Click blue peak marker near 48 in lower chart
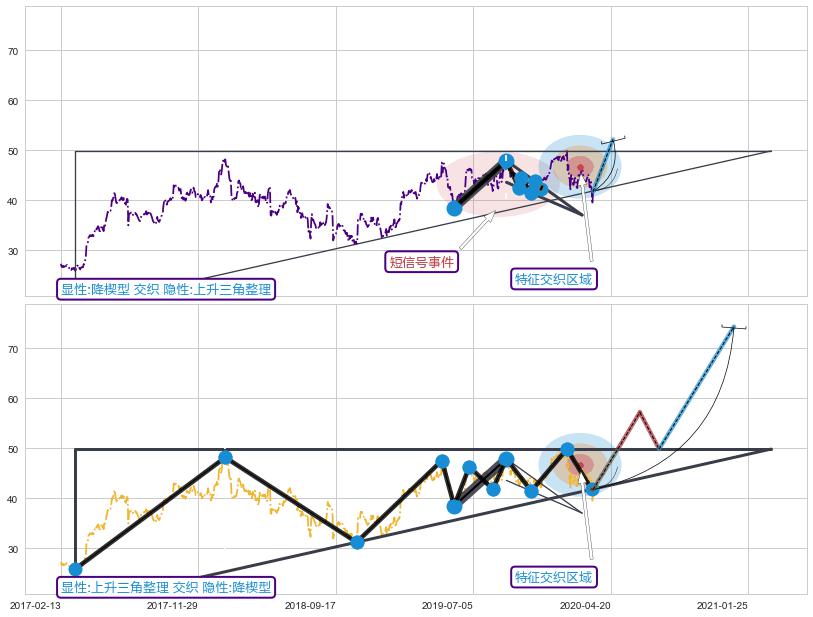813x617 pixels. [225, 457]
